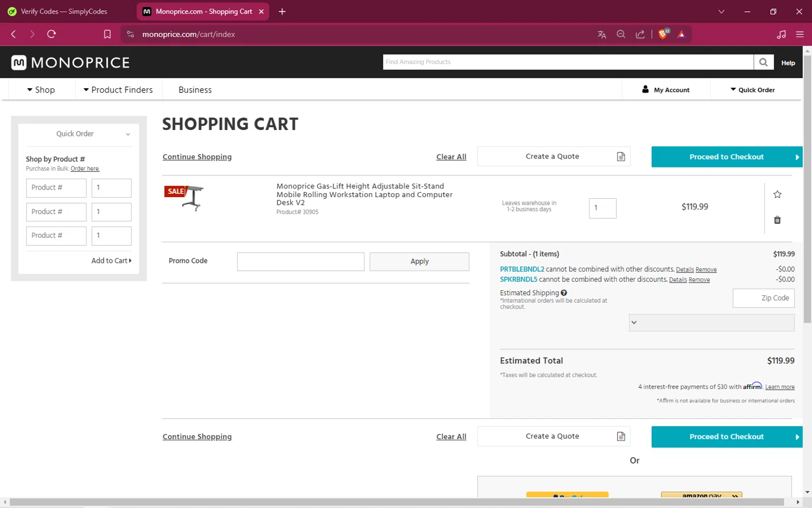This screenshot has height=508, width=812.
Task: Open the Brave Shields lion icon
Action: 663,34
